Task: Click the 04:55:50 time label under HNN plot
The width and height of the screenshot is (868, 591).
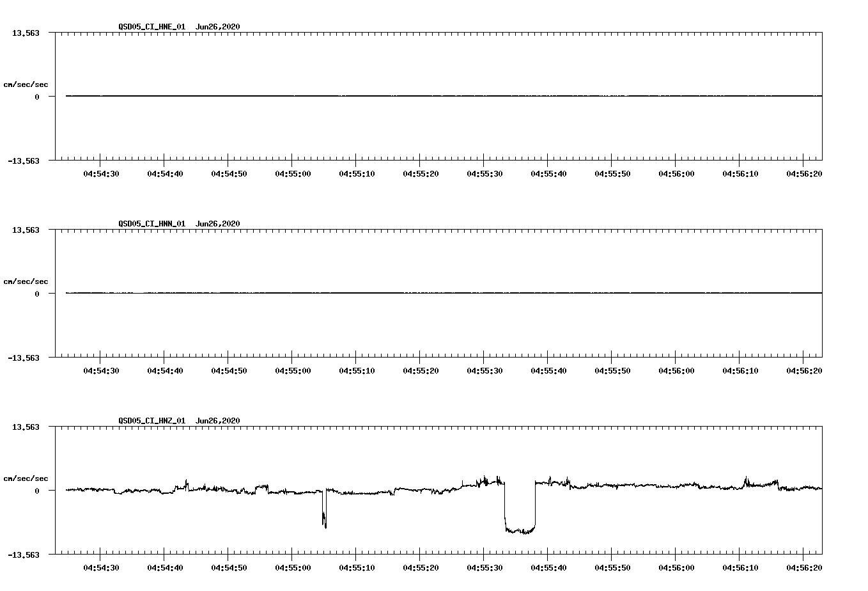Action: [612, 371]
